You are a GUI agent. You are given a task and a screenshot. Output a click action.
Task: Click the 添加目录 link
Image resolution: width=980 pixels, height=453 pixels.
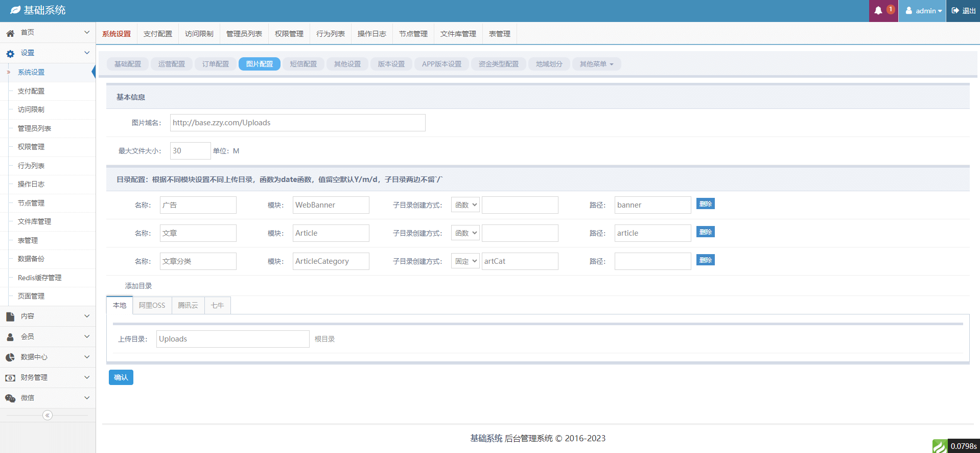tap(138, 286)
